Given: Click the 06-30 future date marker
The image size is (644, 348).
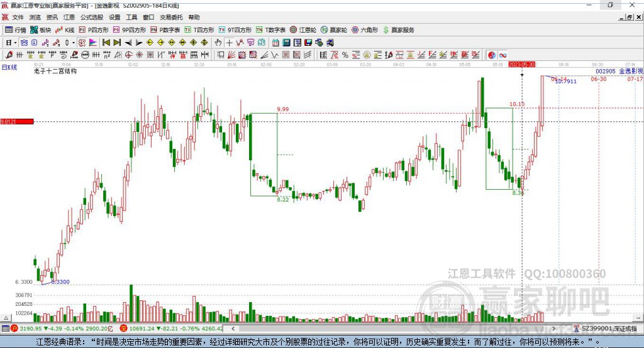Looking at the screenshot, I should pos(599,79).
